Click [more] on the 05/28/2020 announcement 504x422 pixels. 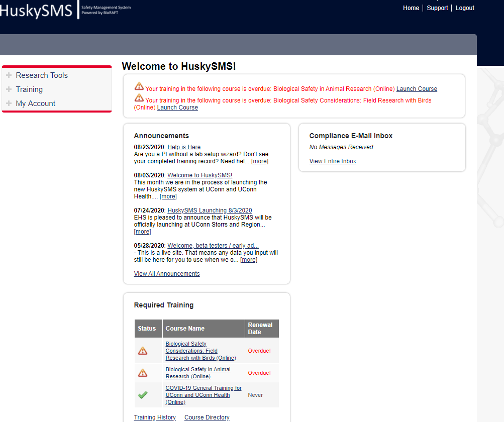tap(249, 260)
